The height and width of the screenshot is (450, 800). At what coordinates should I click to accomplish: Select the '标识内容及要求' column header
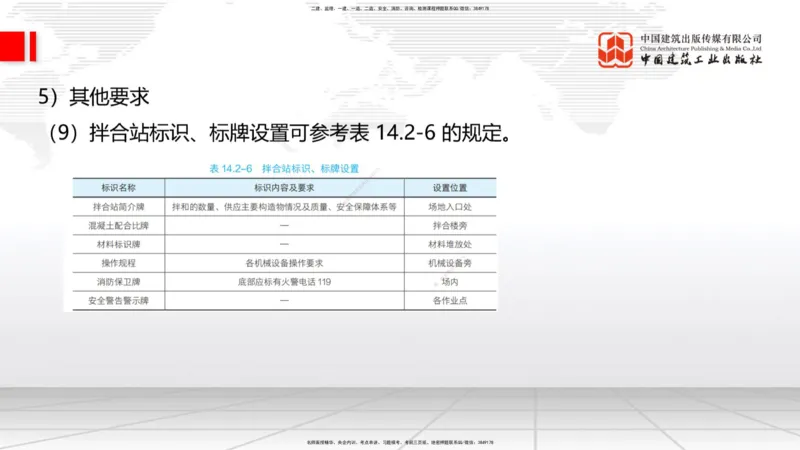click(284, 188)
